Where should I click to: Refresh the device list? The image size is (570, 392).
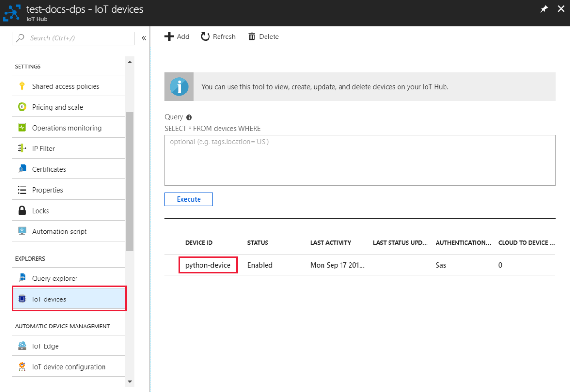tap(218, 36)
